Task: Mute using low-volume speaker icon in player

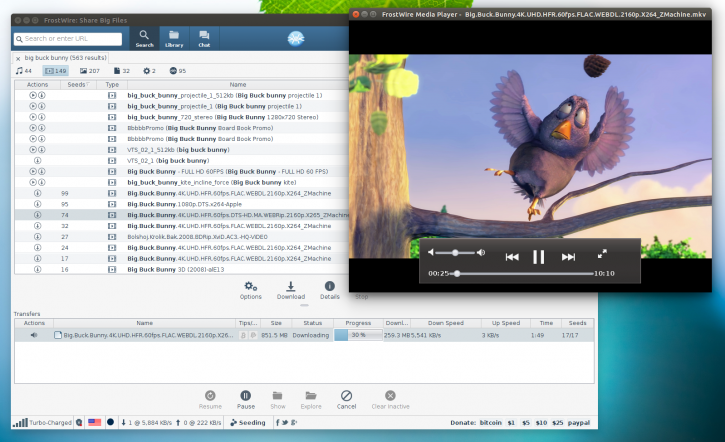Action: [431, 252]
